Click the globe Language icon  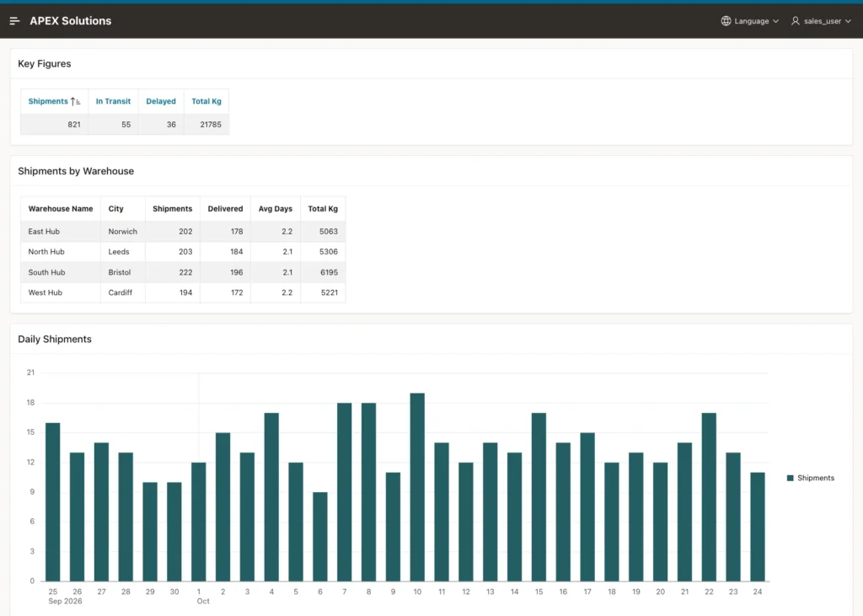726,21
